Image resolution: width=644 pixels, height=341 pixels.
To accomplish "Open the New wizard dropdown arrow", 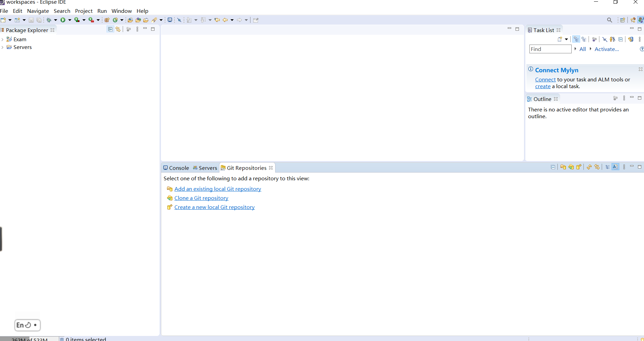I will click(10, 20).
